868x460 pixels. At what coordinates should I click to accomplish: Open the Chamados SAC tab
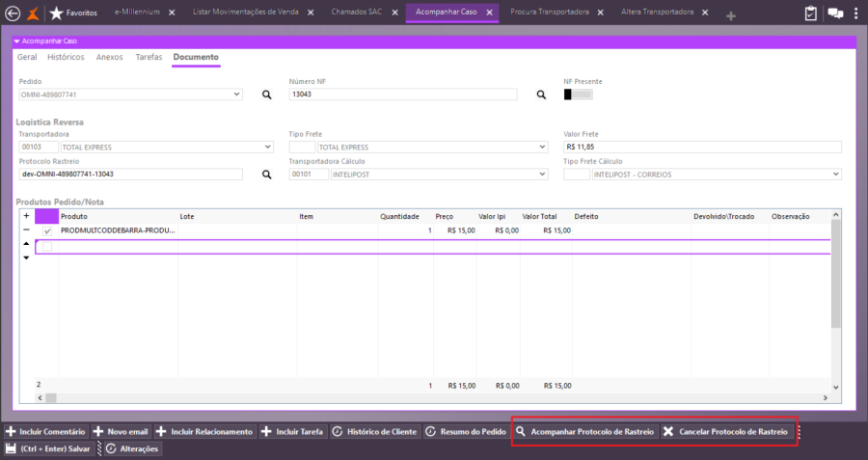(357, 13)
